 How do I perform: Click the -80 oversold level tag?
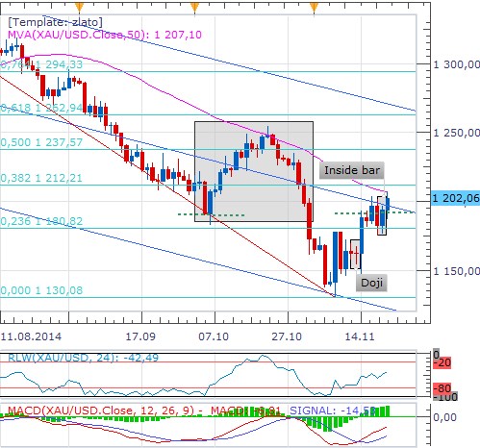pyautogui.click(x=442, y=388)
